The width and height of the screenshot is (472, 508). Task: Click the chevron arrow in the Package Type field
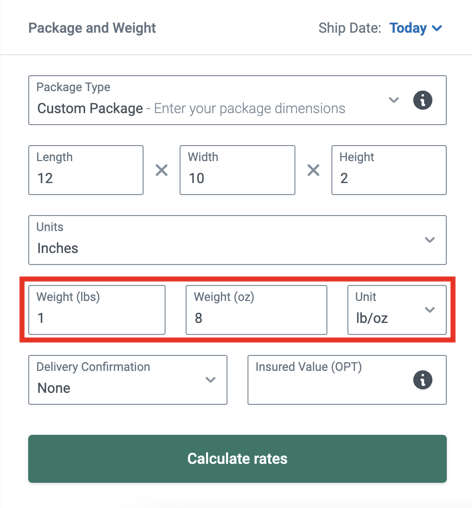pyautogui.click(x=394, y=100)
